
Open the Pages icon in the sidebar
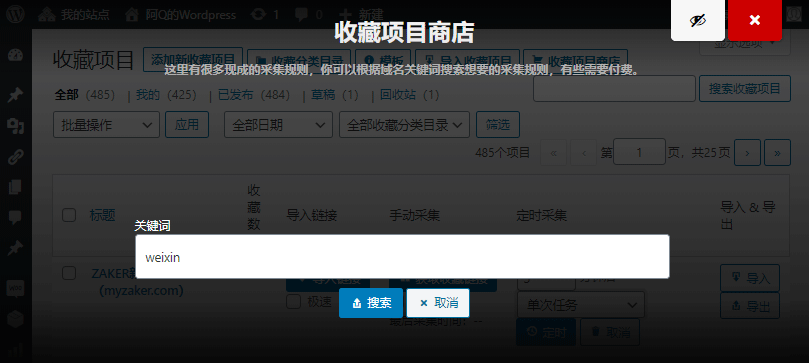[x=15, y=187]
